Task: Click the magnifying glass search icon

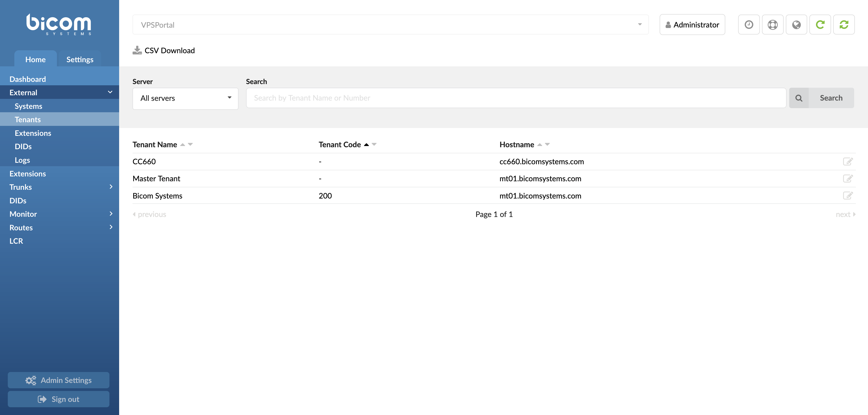Action: 799,98
